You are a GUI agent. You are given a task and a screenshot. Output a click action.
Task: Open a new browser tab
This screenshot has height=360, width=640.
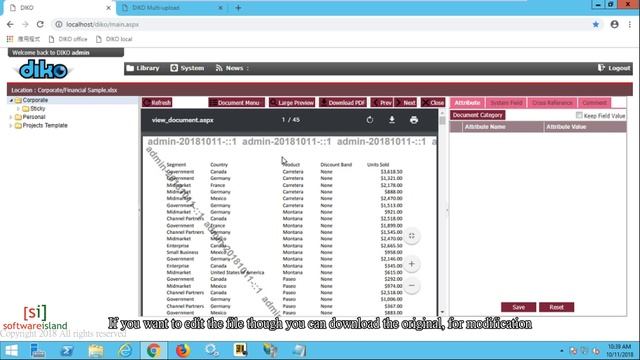pos(238,8)
